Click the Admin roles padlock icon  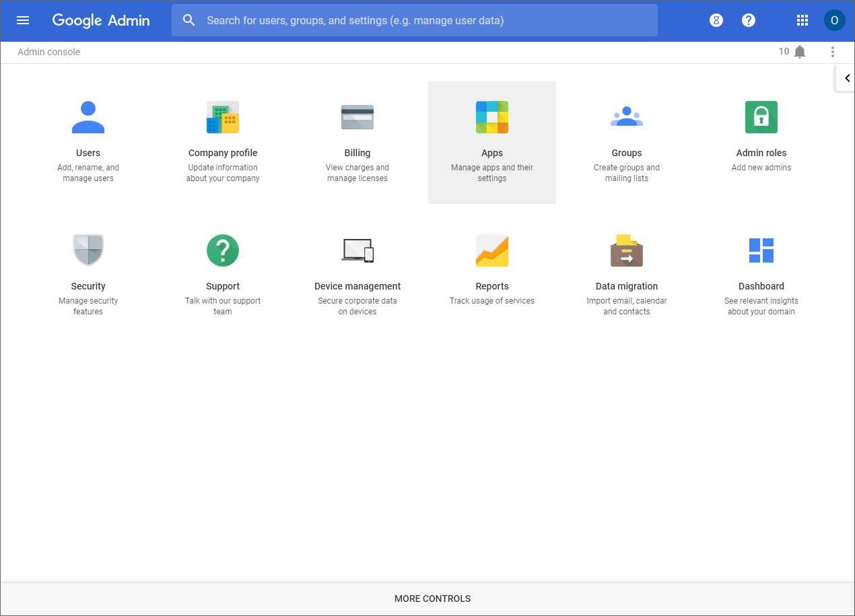tap(761, 117)
